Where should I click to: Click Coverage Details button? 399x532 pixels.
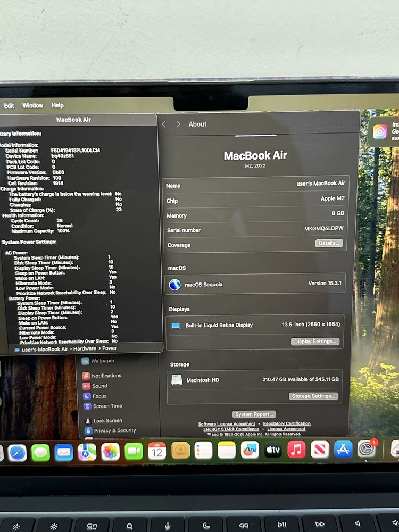[x=329, y=243]
